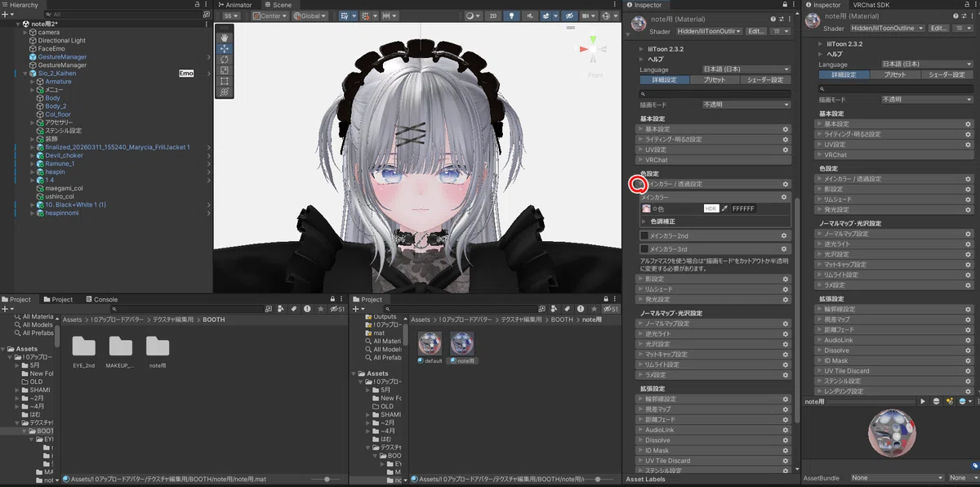This screenshot has height=487, width=980.
Task: Click the gear icon on the 輪郭線設定 row in the right Inspector
Action: pyautogui.click(x=968, y=309)
